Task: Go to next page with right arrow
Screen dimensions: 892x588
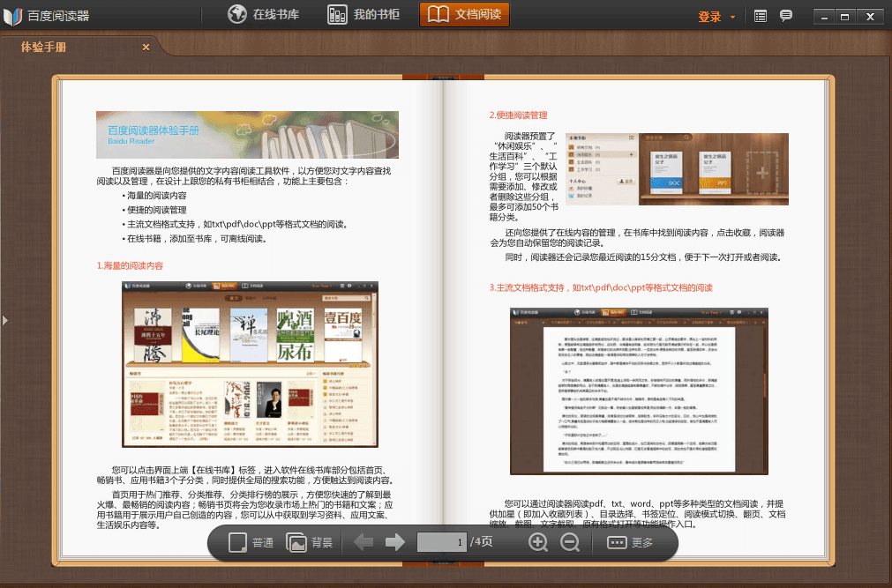Action: [395, 542]
